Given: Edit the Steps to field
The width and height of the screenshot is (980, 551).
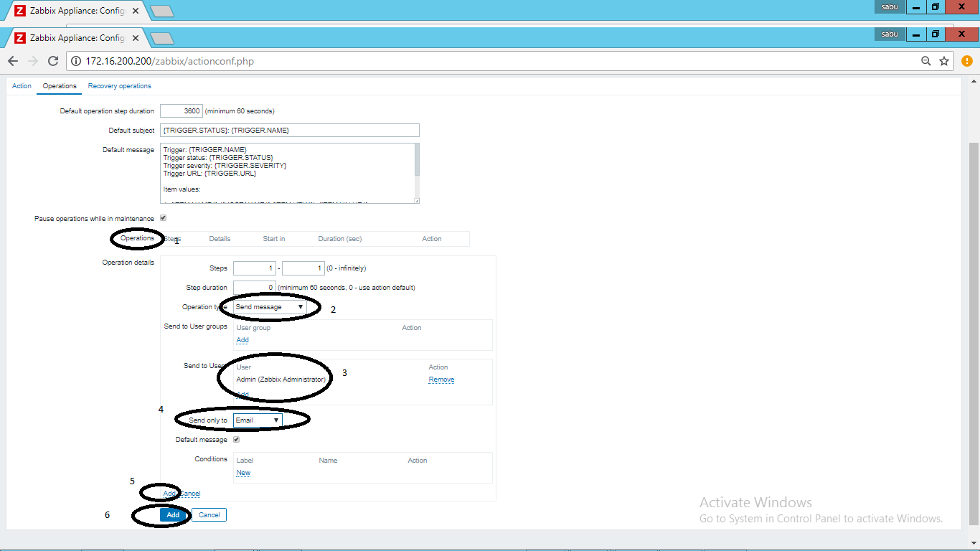Looking at the screenshot, I should pos(303,268).
